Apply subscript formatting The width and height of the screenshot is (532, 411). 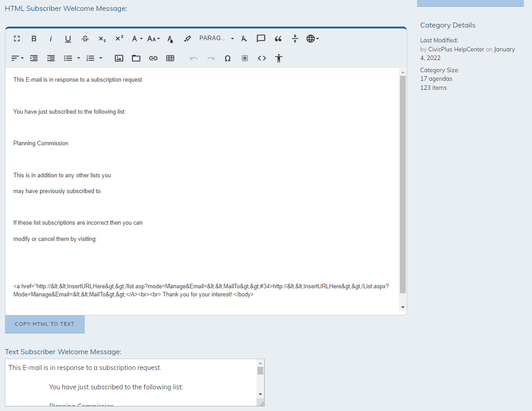pyautogui.click(x=102, y=39)
